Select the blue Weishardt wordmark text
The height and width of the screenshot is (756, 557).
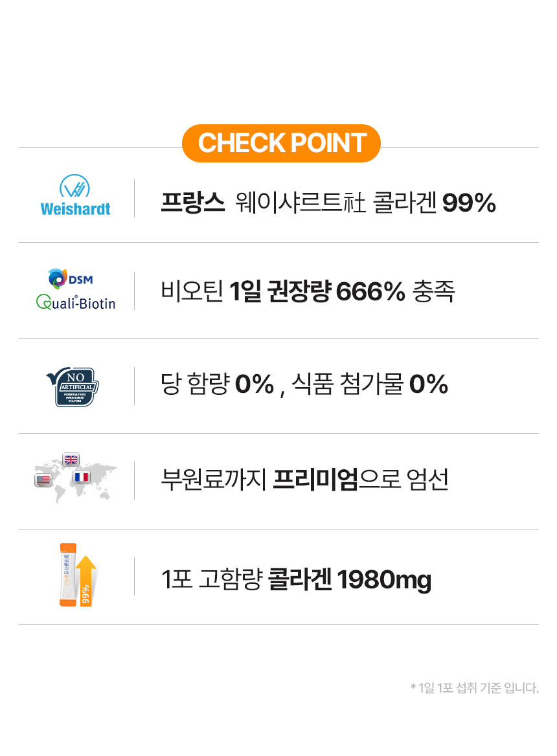(x=75, y=209)
